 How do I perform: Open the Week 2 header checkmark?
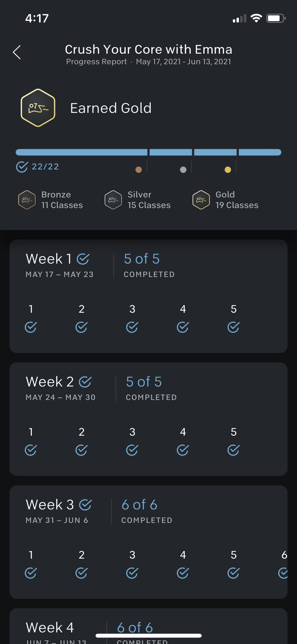(x=85, y=382)
